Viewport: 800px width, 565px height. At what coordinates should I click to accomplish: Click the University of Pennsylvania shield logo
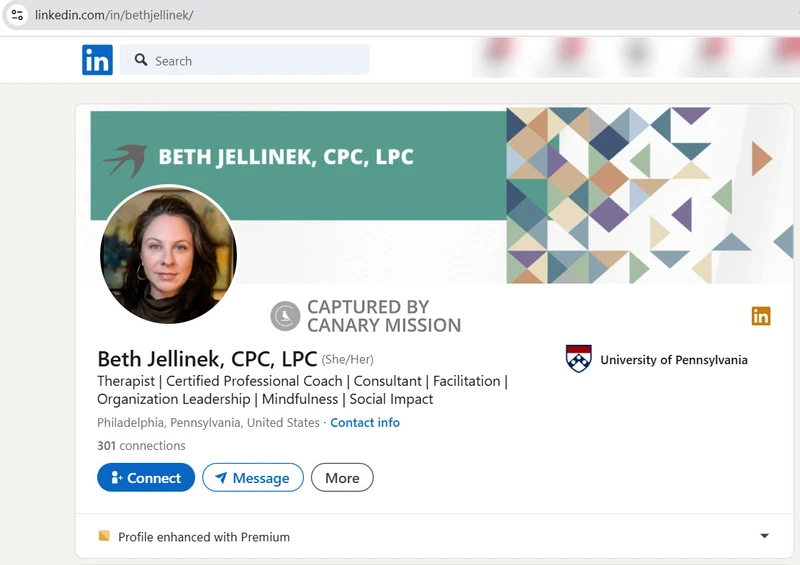(x=579, y=358)
